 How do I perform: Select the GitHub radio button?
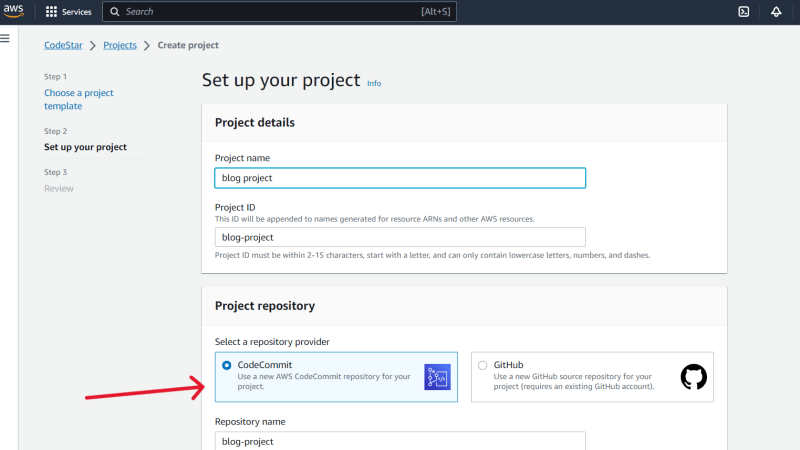pos(483,365)
